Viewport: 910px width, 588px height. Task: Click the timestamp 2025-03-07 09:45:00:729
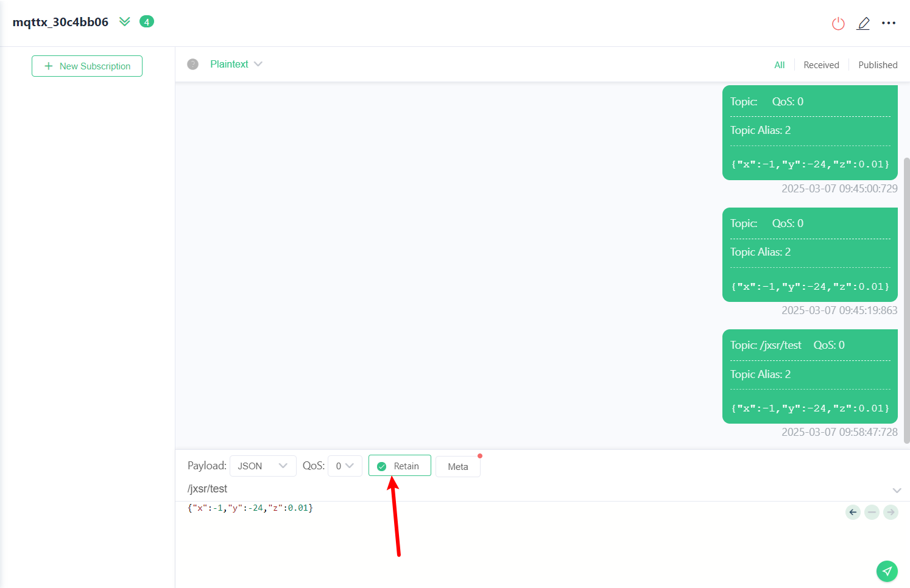point(839,189)
